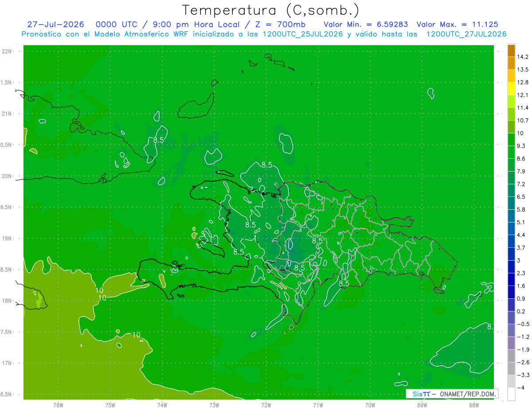Click the '72W' longitude label

266,405
